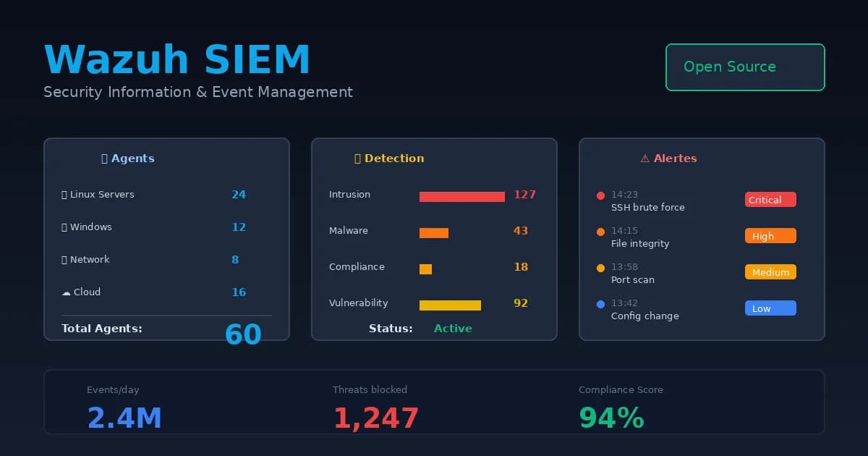Image resolution: width=868 pixels, height=456 pixels.
Task: Click the Active status link
Action: coord(453,328)
